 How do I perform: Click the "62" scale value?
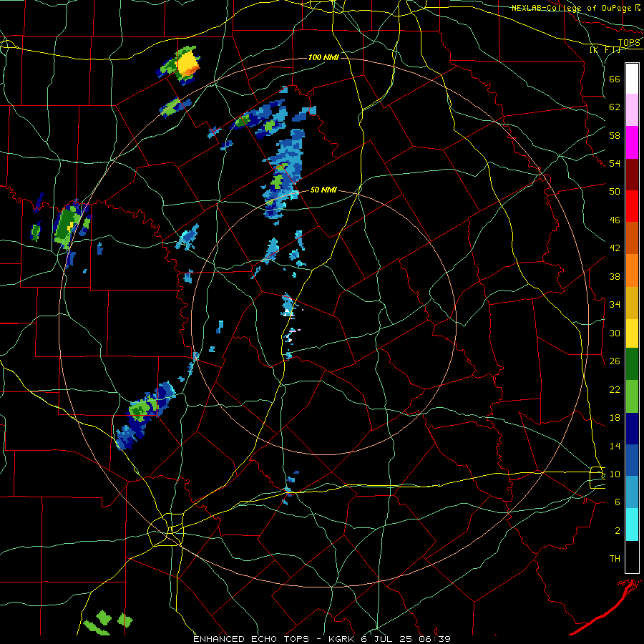pyautogui.click(x=615, y=107)
